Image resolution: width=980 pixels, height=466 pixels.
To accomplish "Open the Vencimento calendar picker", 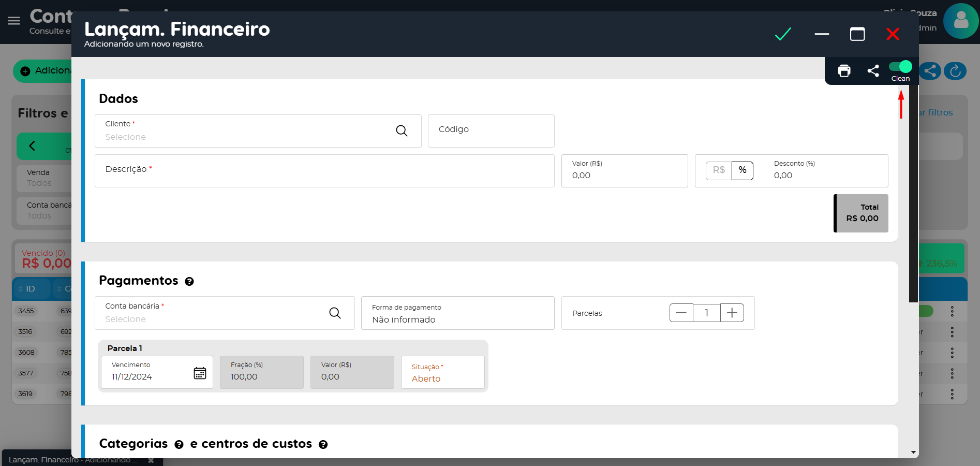I will tap(200, 373).
